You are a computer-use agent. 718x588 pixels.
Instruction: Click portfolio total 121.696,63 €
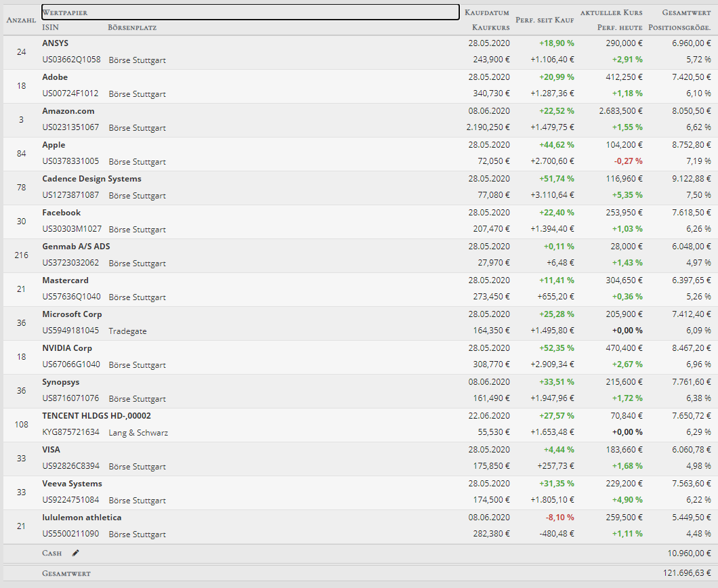coord(687,573)
